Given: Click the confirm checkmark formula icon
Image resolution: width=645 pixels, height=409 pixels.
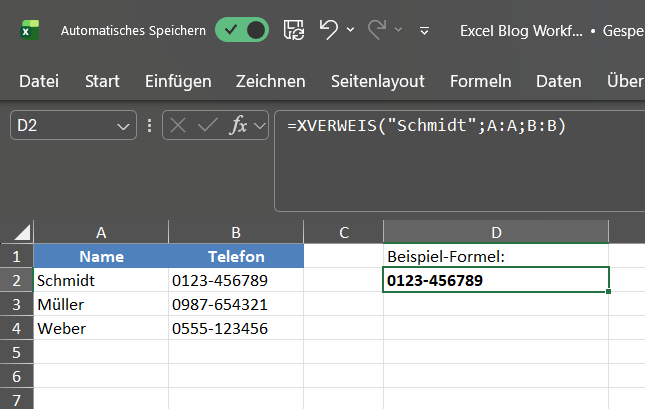Looking at the screenshot, I should pyautogui.click(x=208, y=125).
